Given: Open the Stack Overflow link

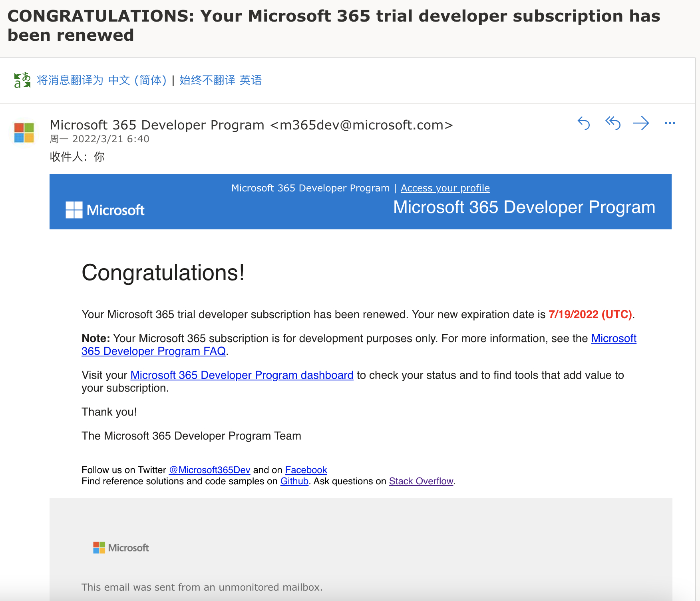Looking at the screenshot, I should [x=421, y=481].
